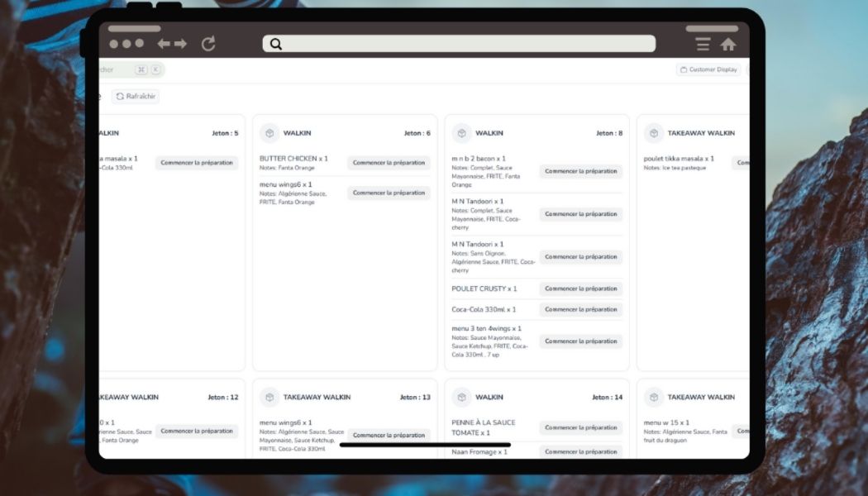Start preparation for menu wings6 in Jeton 6
The width and height of the screenshot is (868, 496).
pos(389,193)
